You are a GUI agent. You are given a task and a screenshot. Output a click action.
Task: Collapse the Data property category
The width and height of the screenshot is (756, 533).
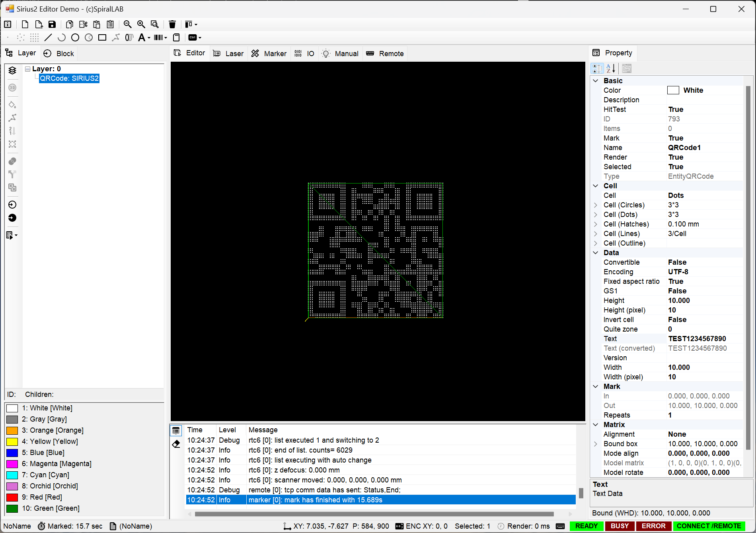pyautogui.click(x=596, y=253)
